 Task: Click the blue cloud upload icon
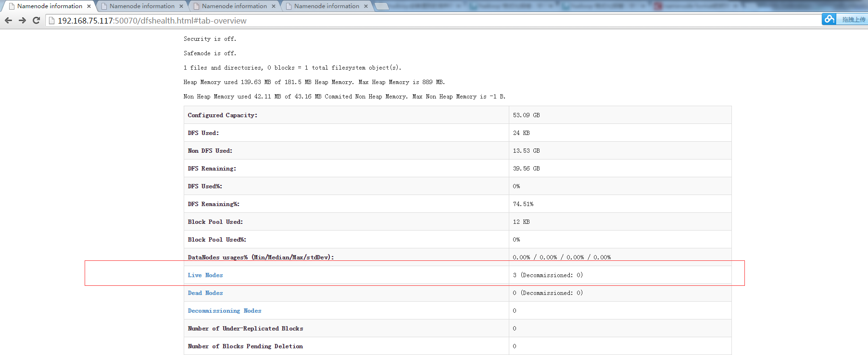829,19
